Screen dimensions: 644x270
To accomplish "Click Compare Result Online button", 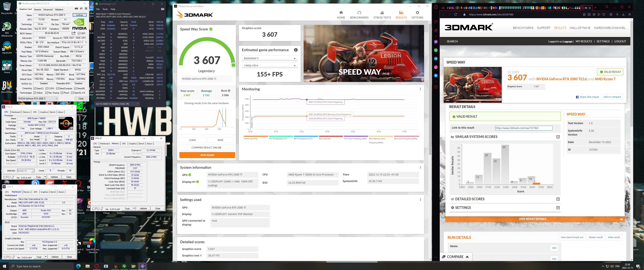I will 206,148.
